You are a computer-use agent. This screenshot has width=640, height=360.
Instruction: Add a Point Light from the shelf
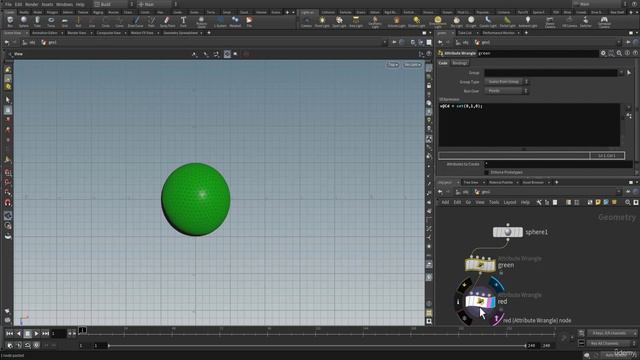click(x=322, y=22)
